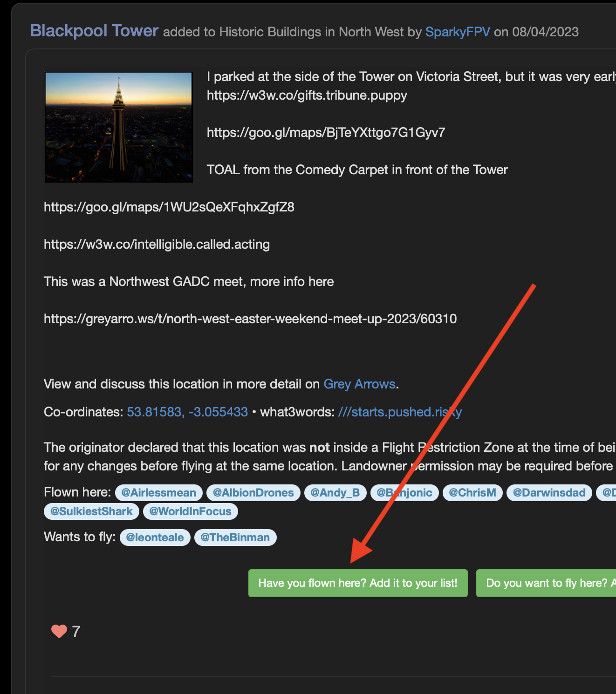Choose the @Benjonic user tag

click(x=404, y=492)
